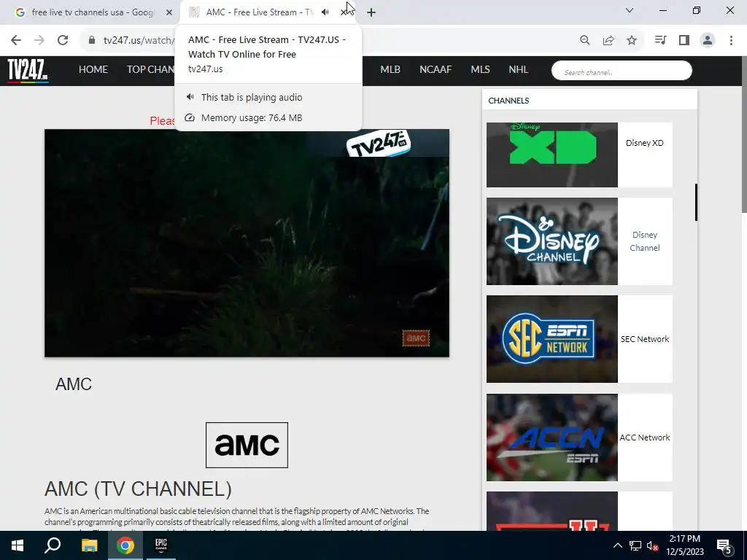747x560 pixels.
Task: Open a new tab with the plus button
Action: pos(371,13)
